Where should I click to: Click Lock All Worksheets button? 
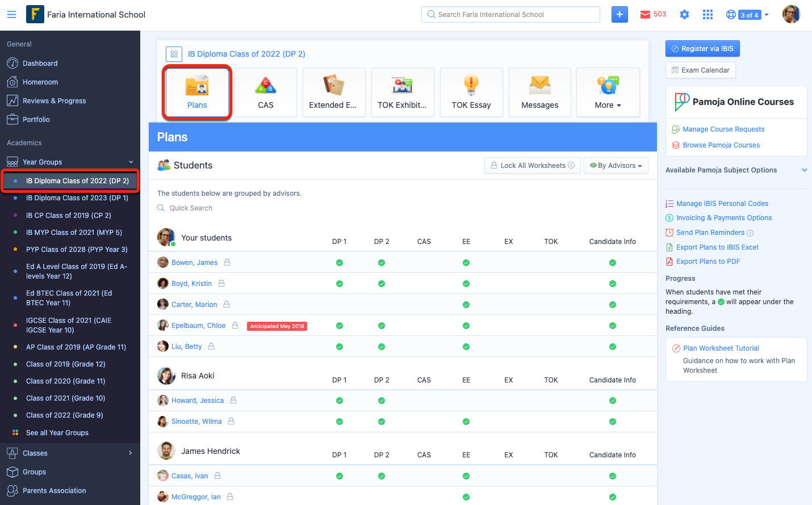533,166
